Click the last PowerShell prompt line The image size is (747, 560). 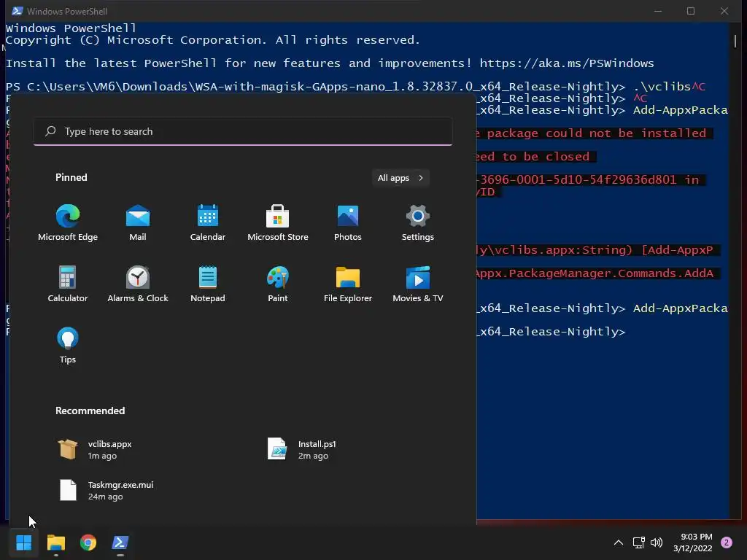pyautogui.click(x=551, y=332)
